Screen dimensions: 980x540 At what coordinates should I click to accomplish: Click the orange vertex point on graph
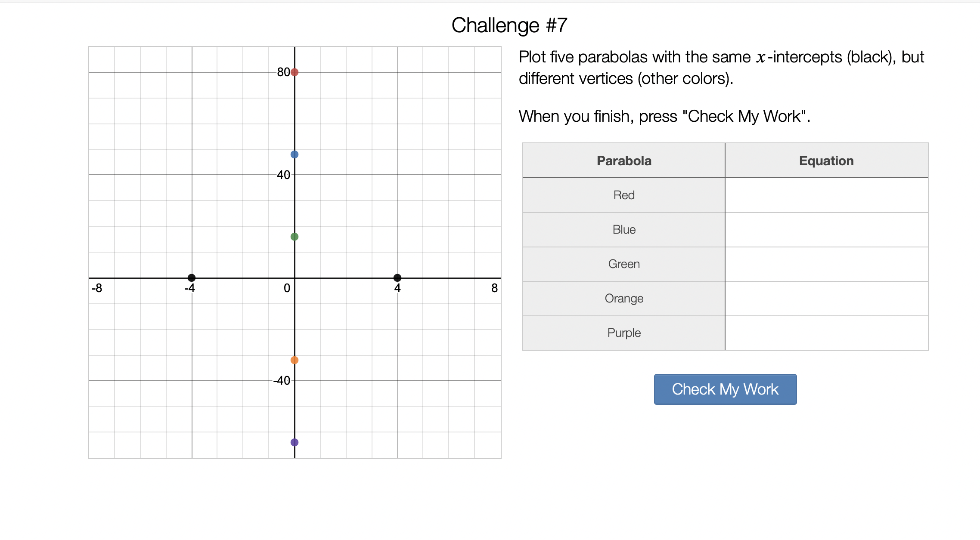(295, 360)
